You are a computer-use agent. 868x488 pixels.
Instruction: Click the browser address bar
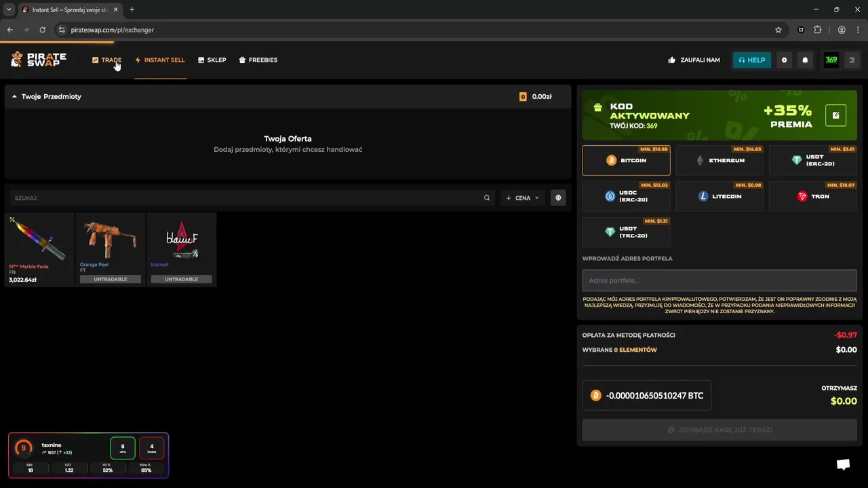tap(420, 30)
